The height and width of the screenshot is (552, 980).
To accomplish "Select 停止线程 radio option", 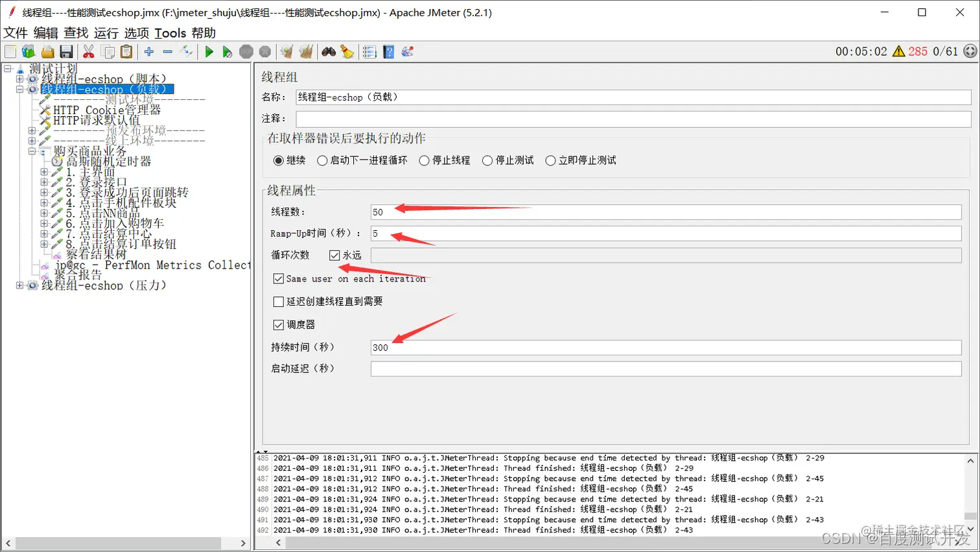I will (424, 160).
